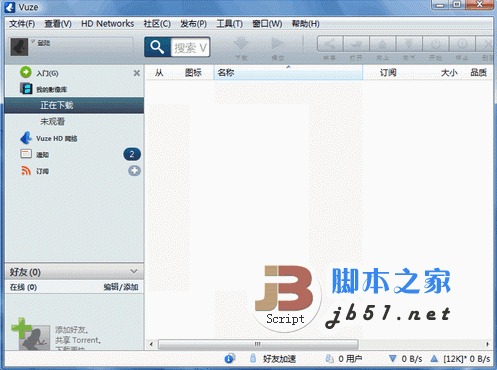Sort by the 订阅 column header

[x=388, y=72]
